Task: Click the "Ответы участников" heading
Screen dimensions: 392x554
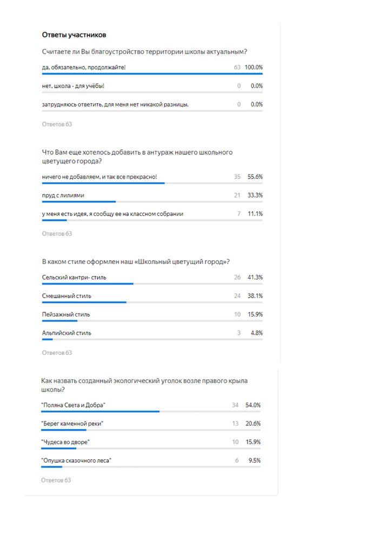Action: click(x=74, y=35)
